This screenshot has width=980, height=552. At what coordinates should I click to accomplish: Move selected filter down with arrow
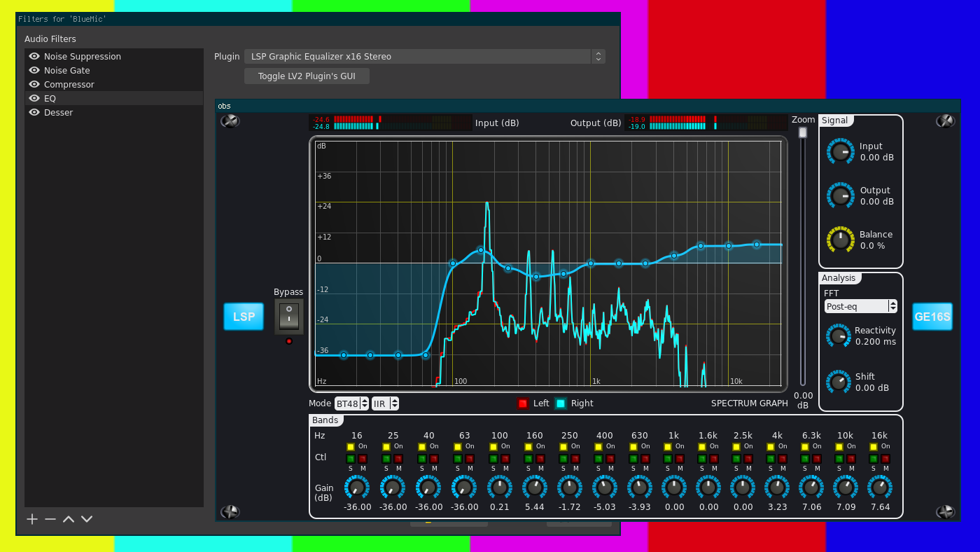pyautogui.click(x=87, y=519)
